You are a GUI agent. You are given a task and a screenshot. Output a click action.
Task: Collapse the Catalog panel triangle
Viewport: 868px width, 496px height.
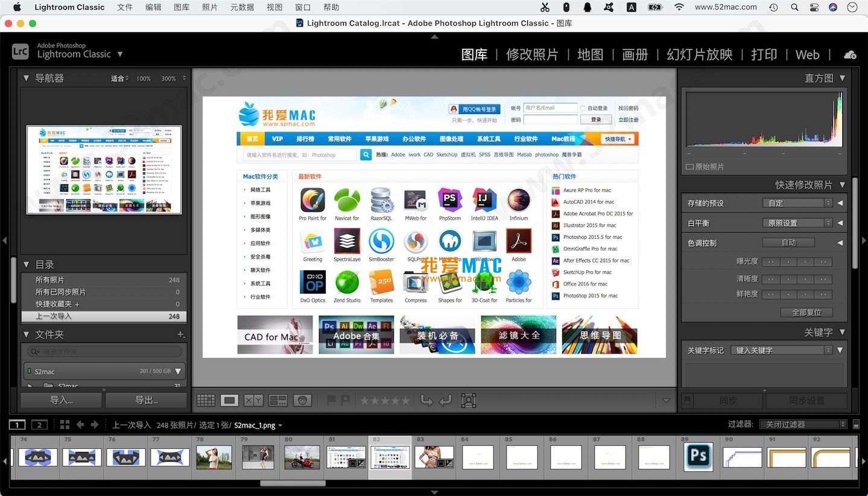pos(26,264)
